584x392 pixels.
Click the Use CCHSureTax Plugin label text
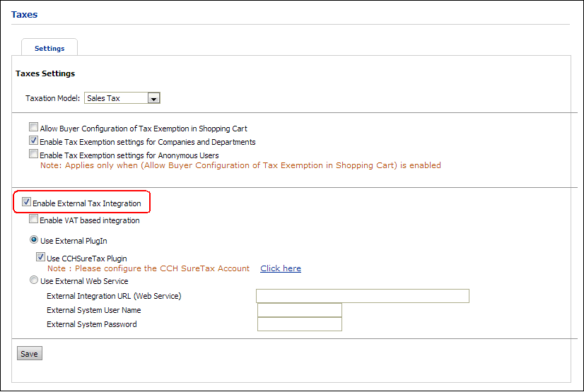[87, 259]
